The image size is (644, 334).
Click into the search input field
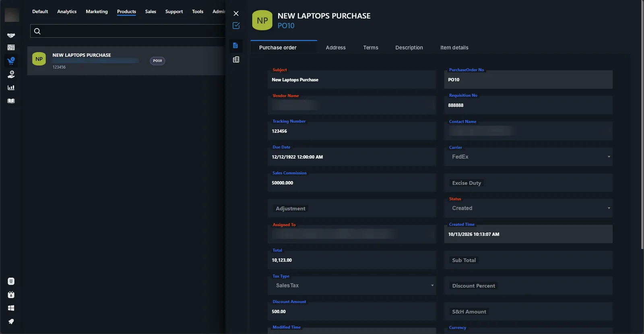128,31
